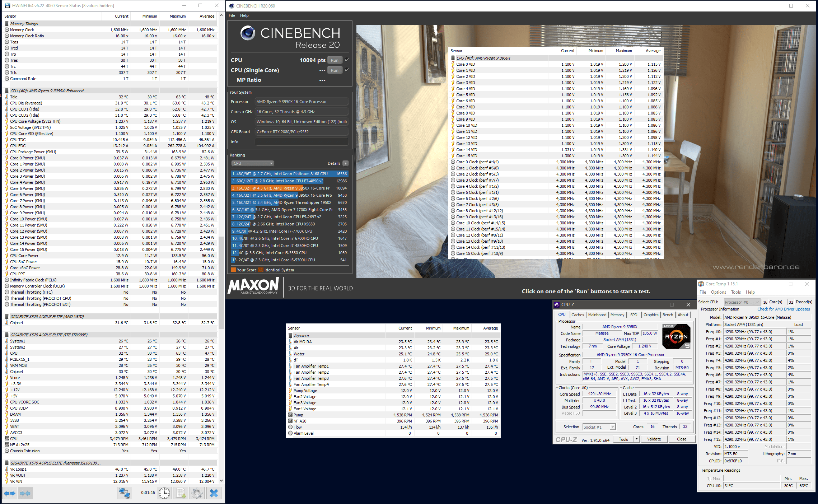Click the CPU-Z title bar icon
Screen dimensions: 818x504
coord(557,305)
